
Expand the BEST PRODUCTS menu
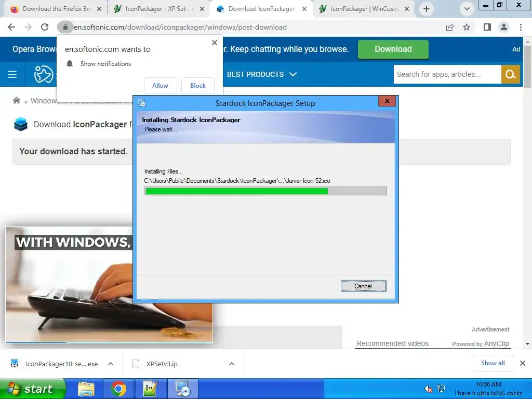[x=262, y=74]
